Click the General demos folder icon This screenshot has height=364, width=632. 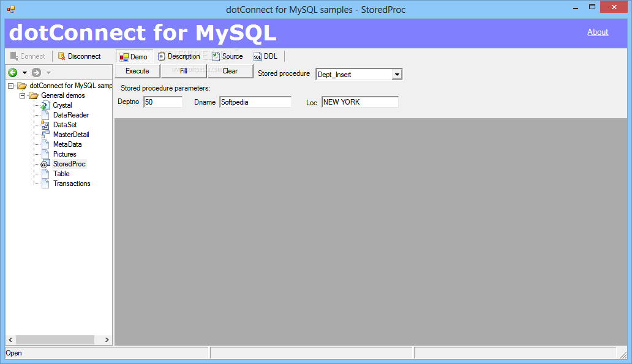pos(34,95)
